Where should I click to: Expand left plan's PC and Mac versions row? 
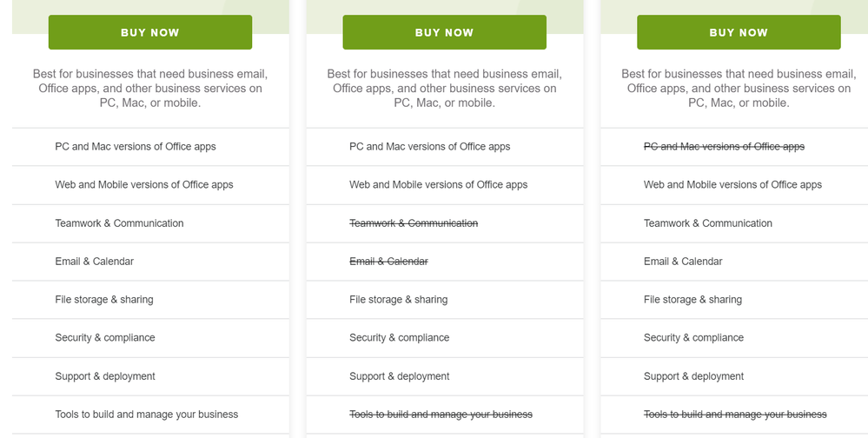(136, 147)
